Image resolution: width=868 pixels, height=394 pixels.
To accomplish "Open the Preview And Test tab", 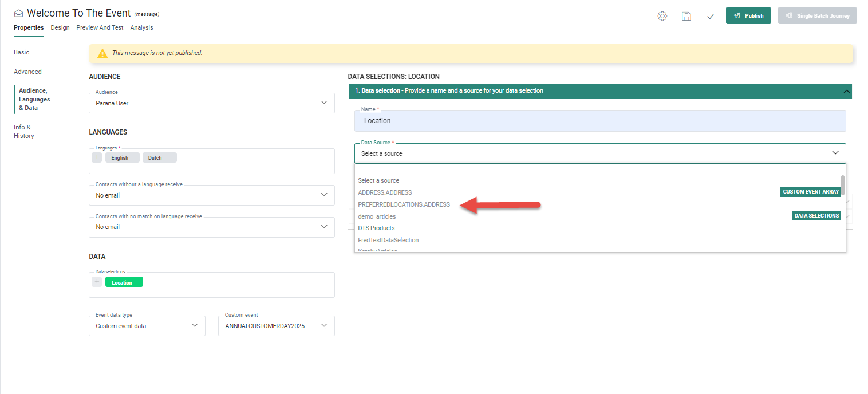I will click(x=100, y=27).
